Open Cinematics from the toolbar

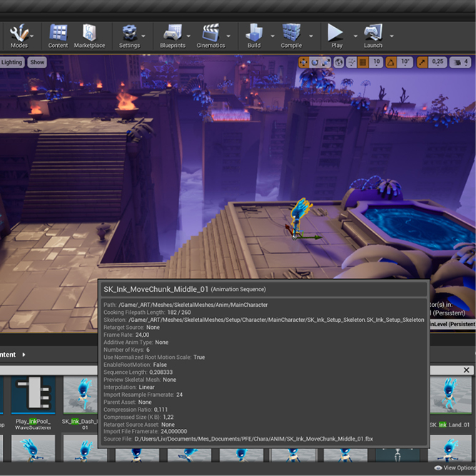point(210,34)
